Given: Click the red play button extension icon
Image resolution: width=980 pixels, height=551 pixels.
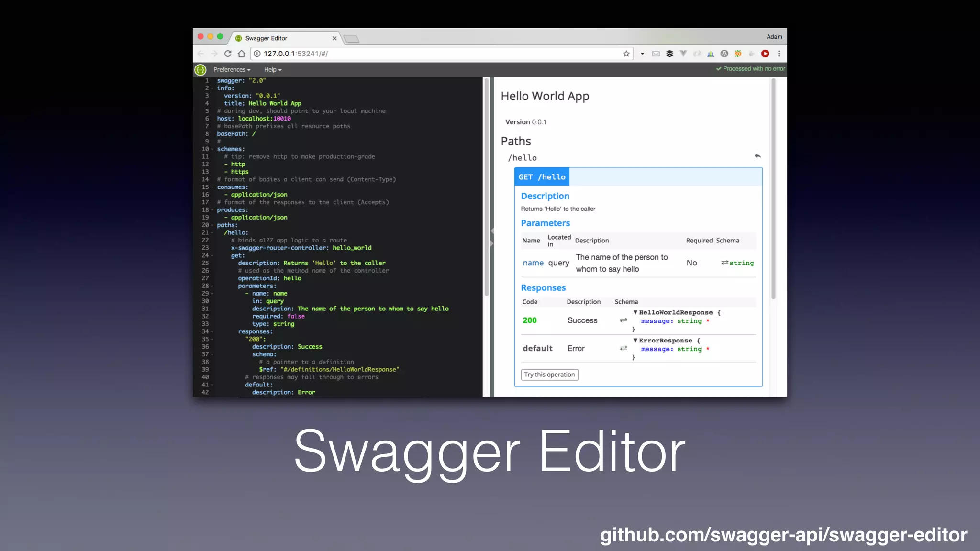Looking at the screenshot, I should 765,54.
